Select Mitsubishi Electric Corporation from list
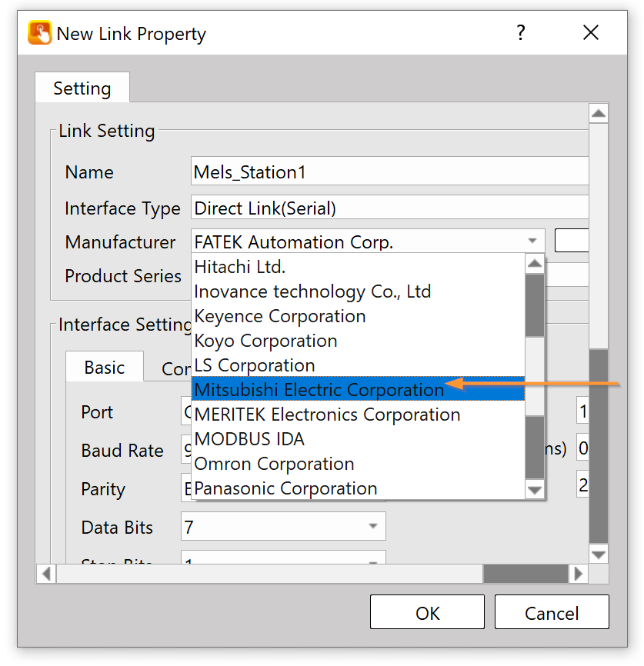Viewport: 644px width, 666px height. tap(319, 390)
